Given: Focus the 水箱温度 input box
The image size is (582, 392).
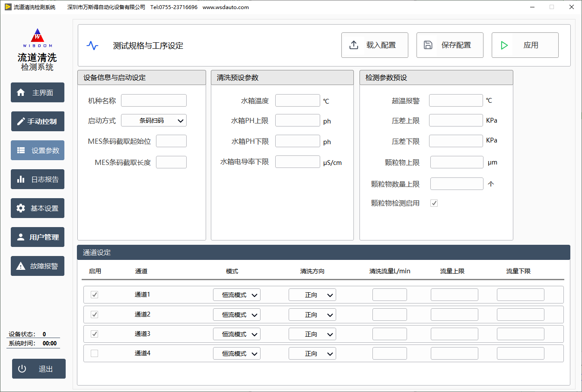Looking at the screenshot, I should (297, 101).
